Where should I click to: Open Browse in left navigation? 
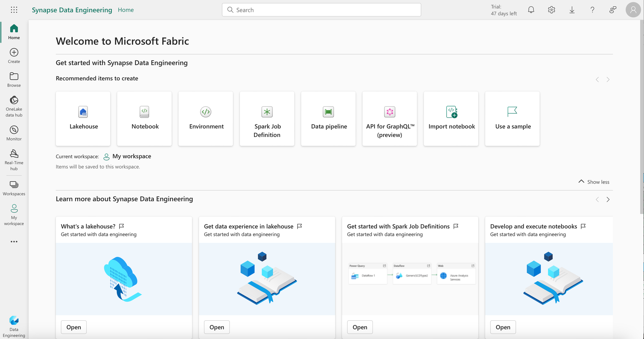[x=14, y=79]
